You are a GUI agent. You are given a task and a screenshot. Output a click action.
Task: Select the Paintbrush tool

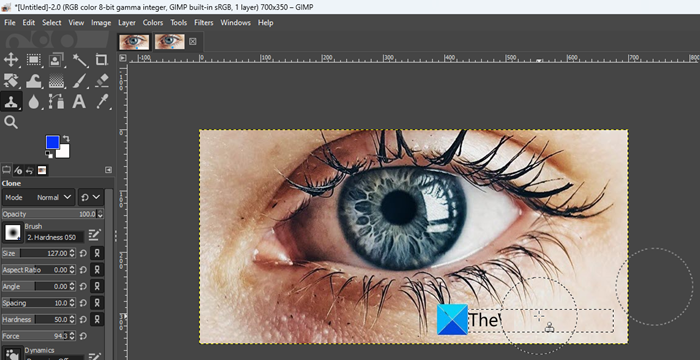[79, 81]
